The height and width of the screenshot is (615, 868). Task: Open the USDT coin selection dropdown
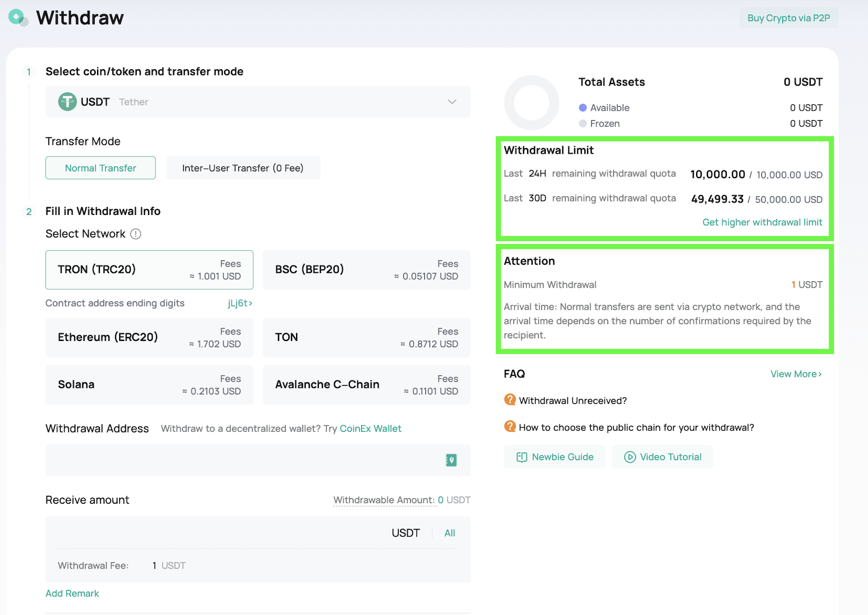pyautogui.click(x=258, y=102)
